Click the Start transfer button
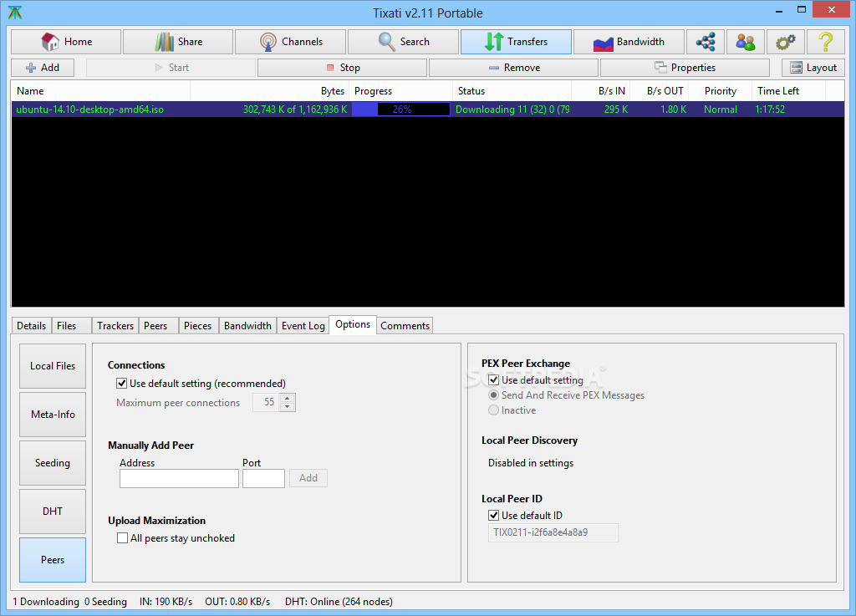 pyautogui.click(x=171, y=68)
